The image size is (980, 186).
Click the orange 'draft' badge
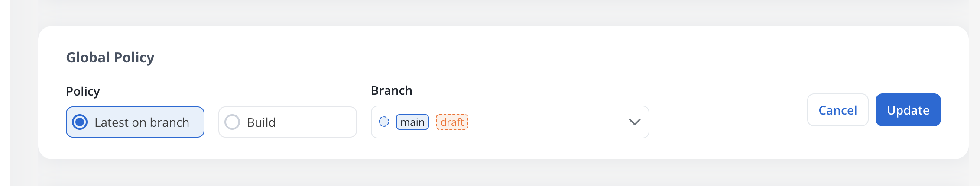(x=452, y=122)
